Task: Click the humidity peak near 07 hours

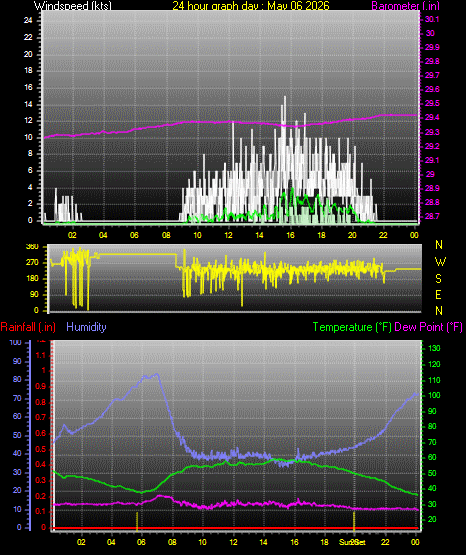Action: coord(157,374)
